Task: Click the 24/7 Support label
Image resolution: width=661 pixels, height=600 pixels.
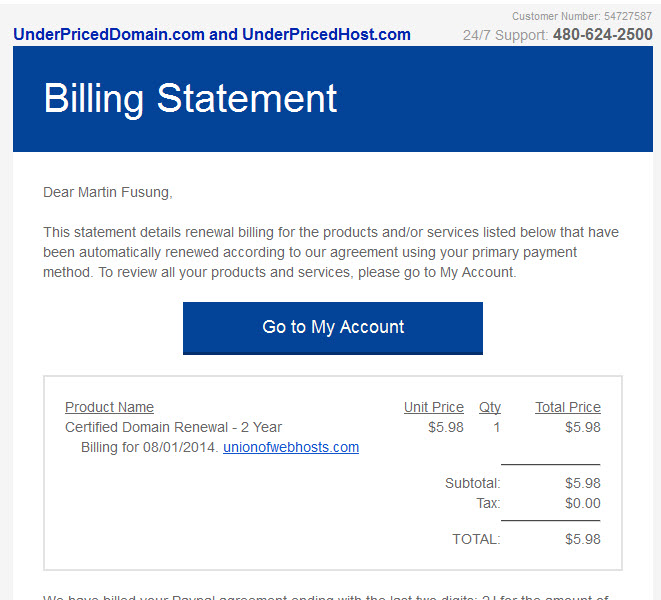Action: point(505,35)
